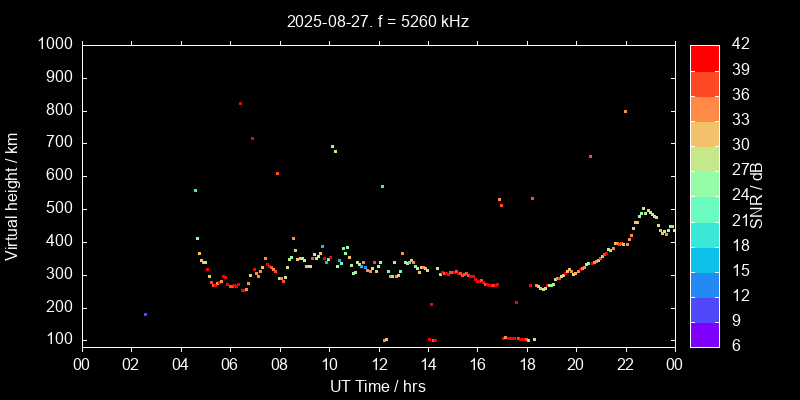
Task: Click the 'SNR / dB' colorbar label
Action: [757, 195]
